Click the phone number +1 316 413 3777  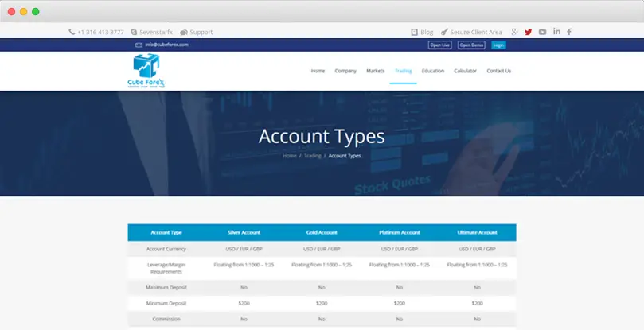pyautogui.click(x=96, y=32)
